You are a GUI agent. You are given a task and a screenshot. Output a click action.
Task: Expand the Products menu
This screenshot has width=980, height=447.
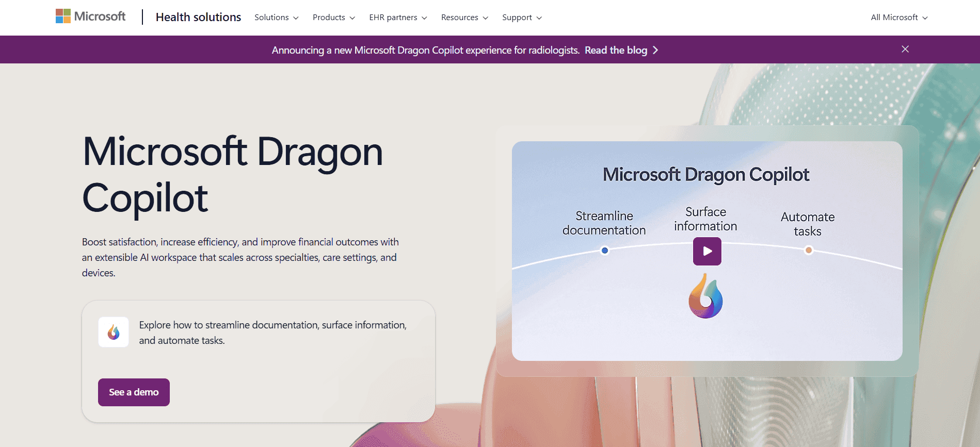(x=334, y=18)
